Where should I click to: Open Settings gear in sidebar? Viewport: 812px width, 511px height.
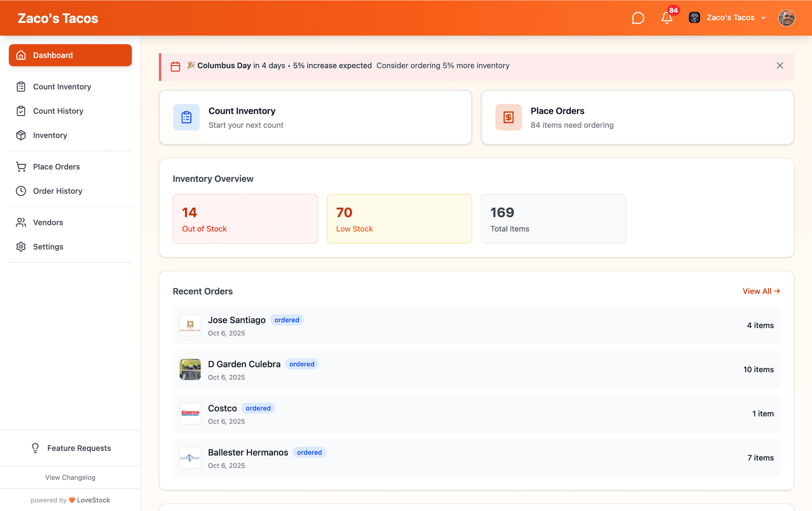pos(48,247)
